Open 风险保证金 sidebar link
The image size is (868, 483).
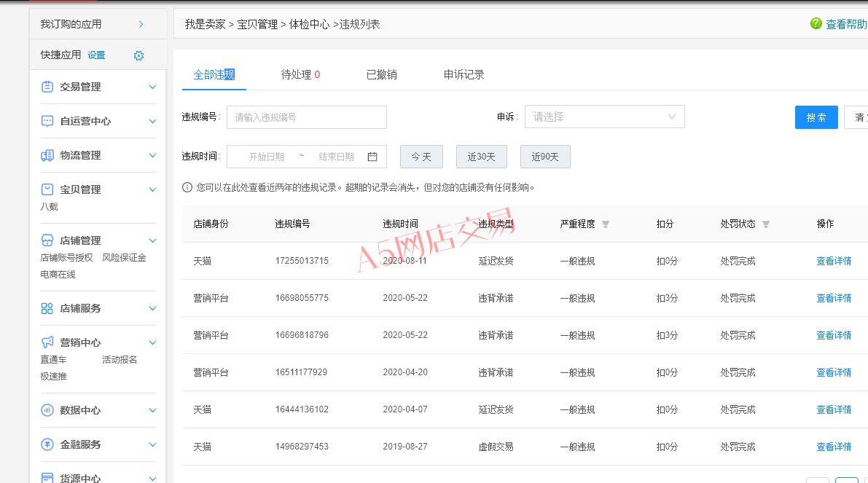(124, 258)
